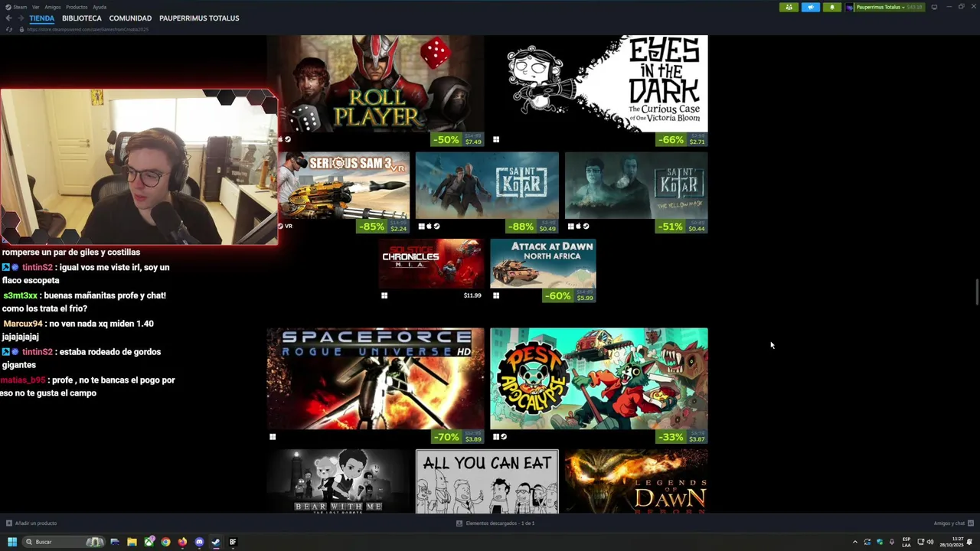Click the Steam profile avatar thumbnail

850,7
